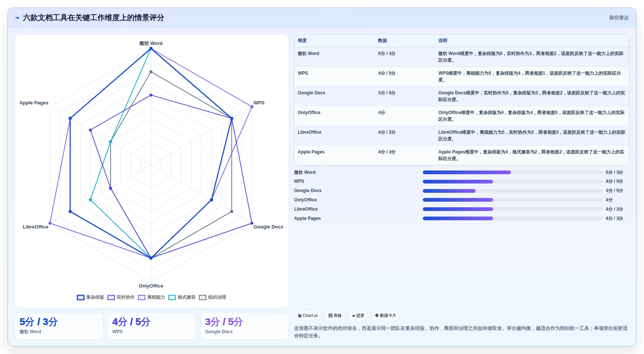Click the purple data point at LibreOffice axis tip

(x=50, y=223)
